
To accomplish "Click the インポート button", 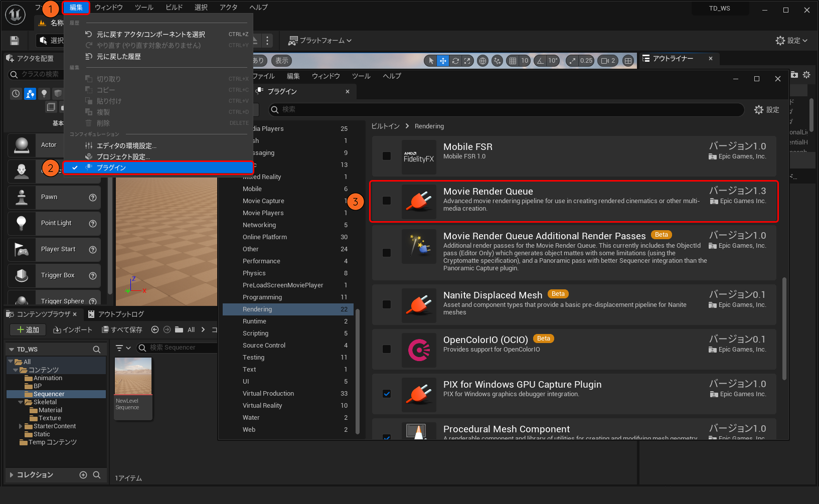I will (73, 329).
